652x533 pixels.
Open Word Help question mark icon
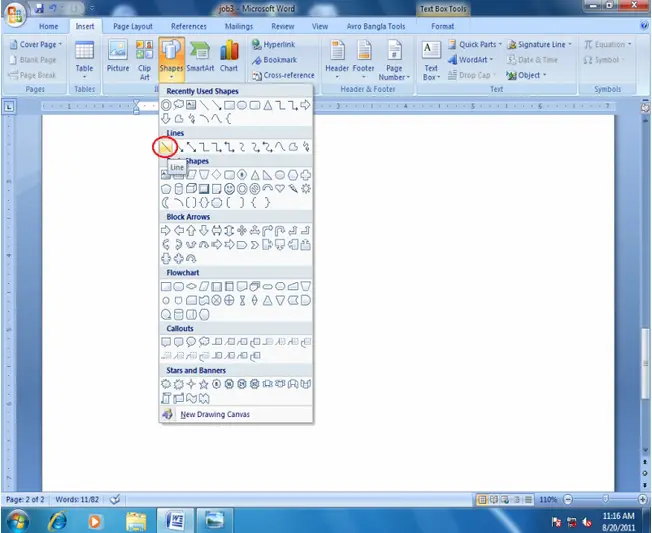point(645,26)
